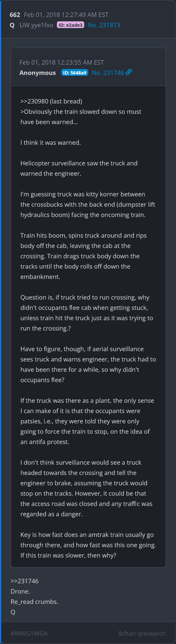Click the Anonymous author name
The image size is (176, 644).
38,73
